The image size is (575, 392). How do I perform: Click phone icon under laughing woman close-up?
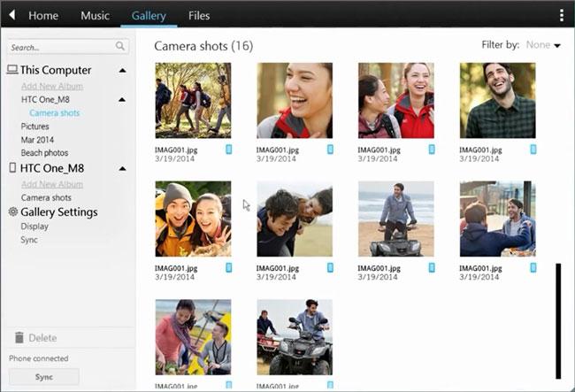331,150
